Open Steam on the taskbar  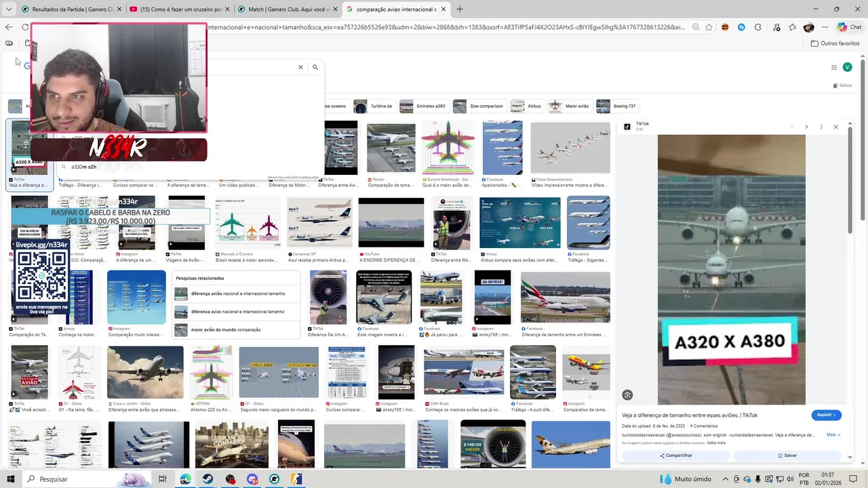click(x=208, y=479)
